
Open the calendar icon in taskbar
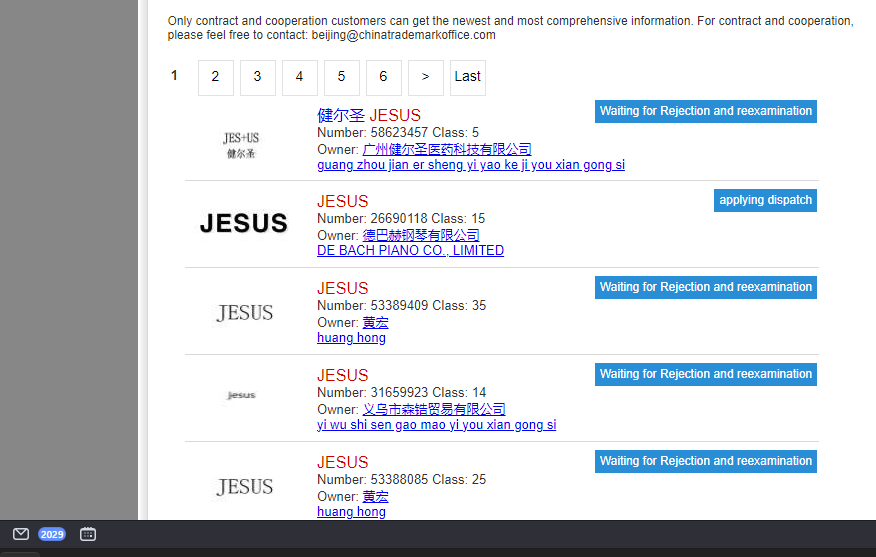pyautogui.click(x=88, y=534)
